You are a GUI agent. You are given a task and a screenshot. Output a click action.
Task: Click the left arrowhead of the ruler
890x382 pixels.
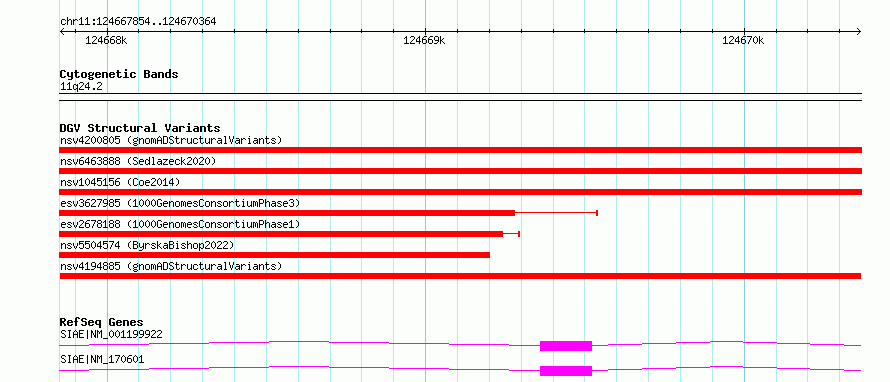[62, 31]
